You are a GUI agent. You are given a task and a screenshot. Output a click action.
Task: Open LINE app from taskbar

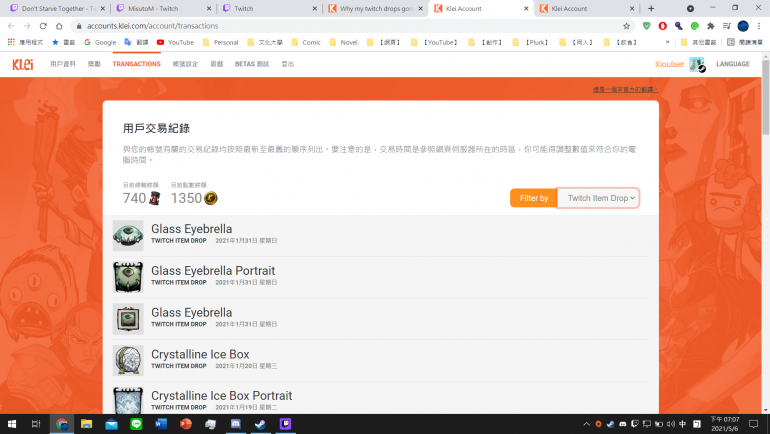(x=136, y=424)
